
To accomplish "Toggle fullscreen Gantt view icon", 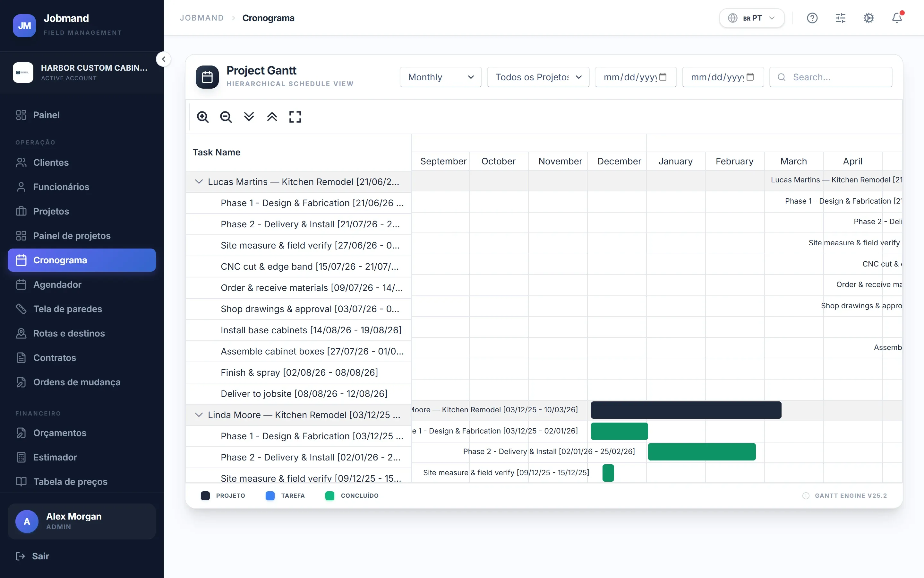I will coord(295,117).
